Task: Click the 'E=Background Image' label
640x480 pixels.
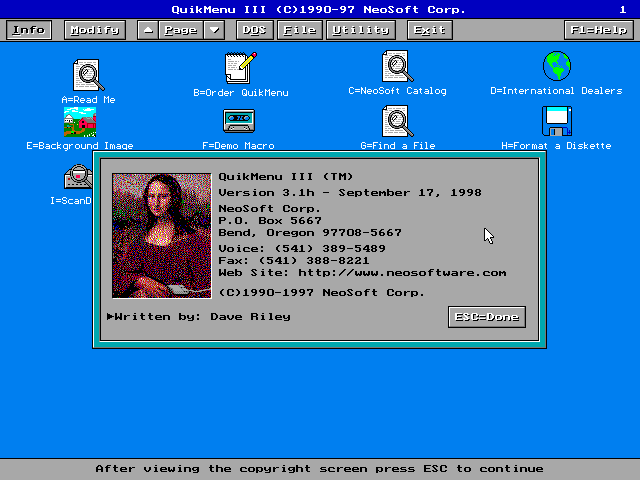Action: pos(80,146)
